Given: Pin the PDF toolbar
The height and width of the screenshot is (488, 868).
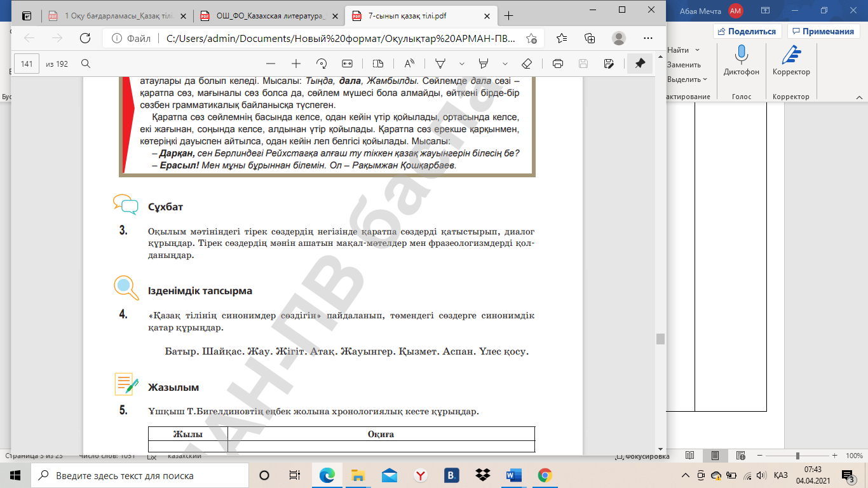Looking at the screenshot, I should 640,64.
